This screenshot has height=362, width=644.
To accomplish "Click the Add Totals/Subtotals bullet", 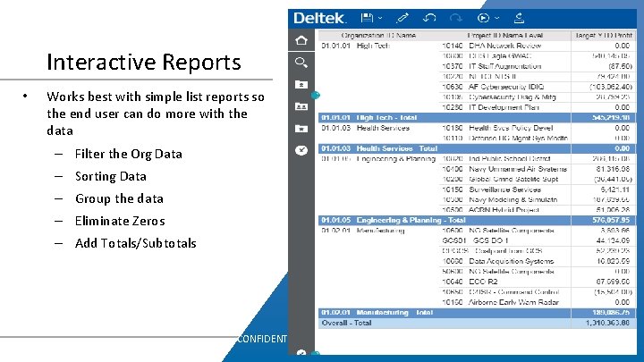I will click(136, 243).
